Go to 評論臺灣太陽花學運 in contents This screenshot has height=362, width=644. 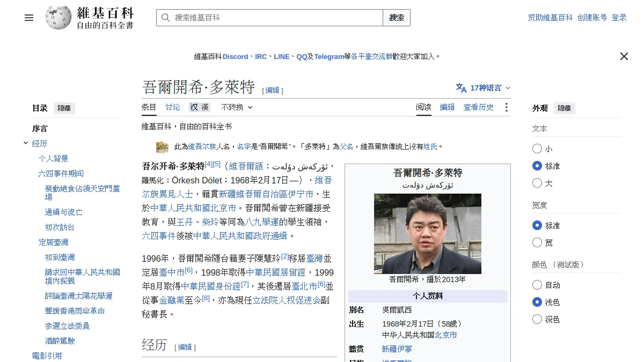coord(79,296)
